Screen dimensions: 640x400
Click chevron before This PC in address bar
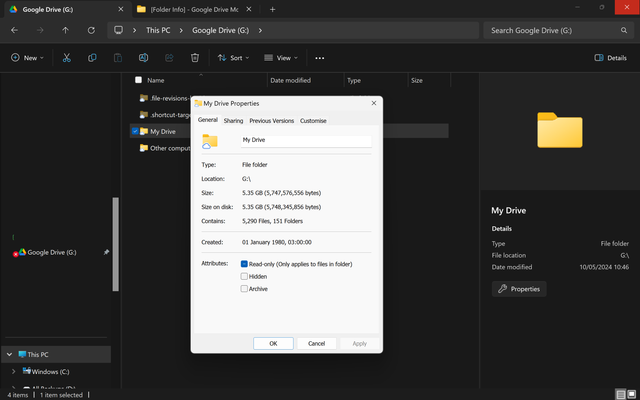click(x=134, y=30)
